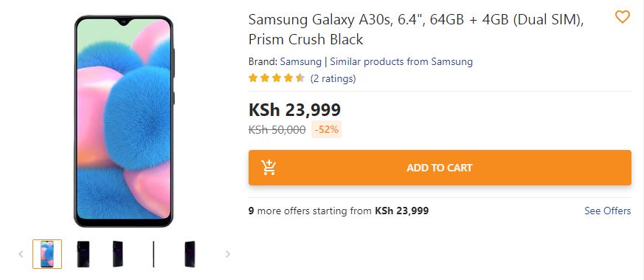Select the thin side-profile thumbnail
The width and height of the screenshot is (644, 280).
point(153,254)
